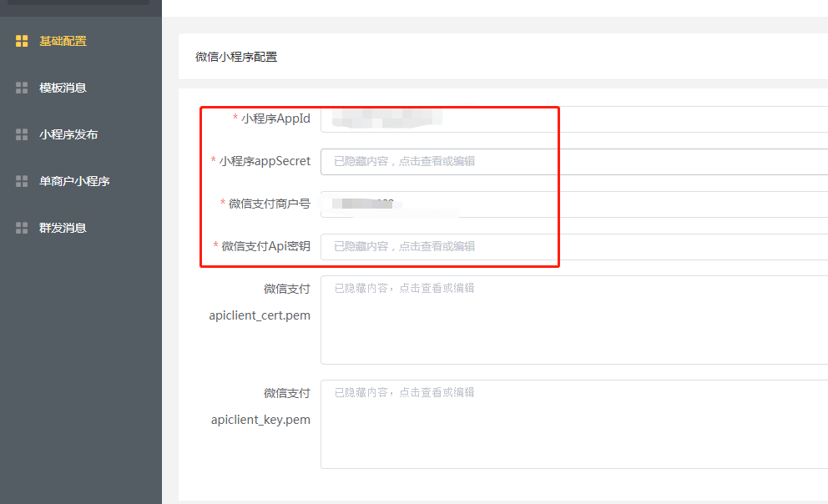Click the 小程序发布 grid icon
This screenshot has width=828, height=504.
click(x=22, y=134)
